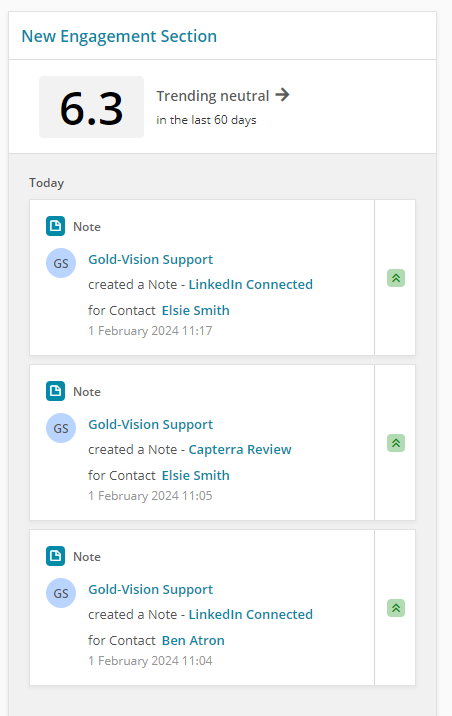Open the Ben Atron contact link
Screen dimensions: 452x716
(x=193, y=641)
